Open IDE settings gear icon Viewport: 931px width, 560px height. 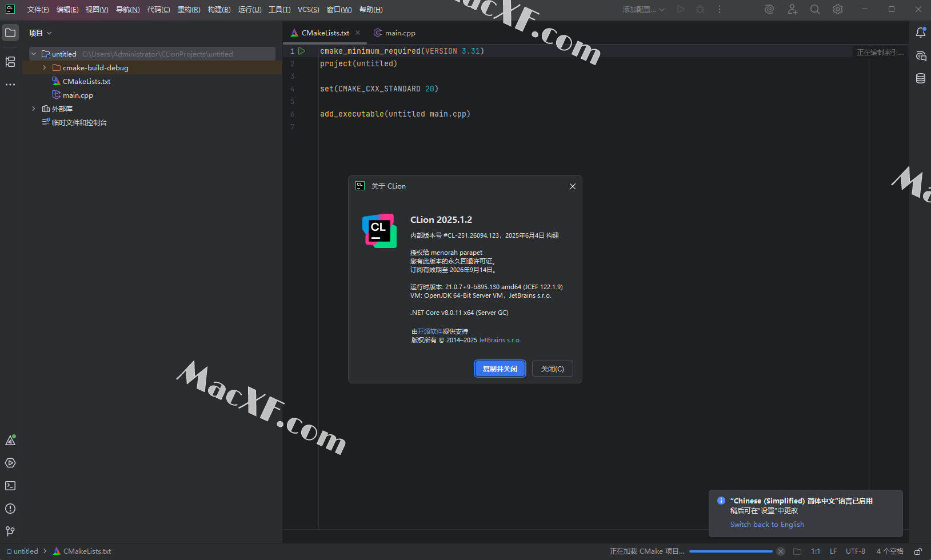[x=838, y=9]
